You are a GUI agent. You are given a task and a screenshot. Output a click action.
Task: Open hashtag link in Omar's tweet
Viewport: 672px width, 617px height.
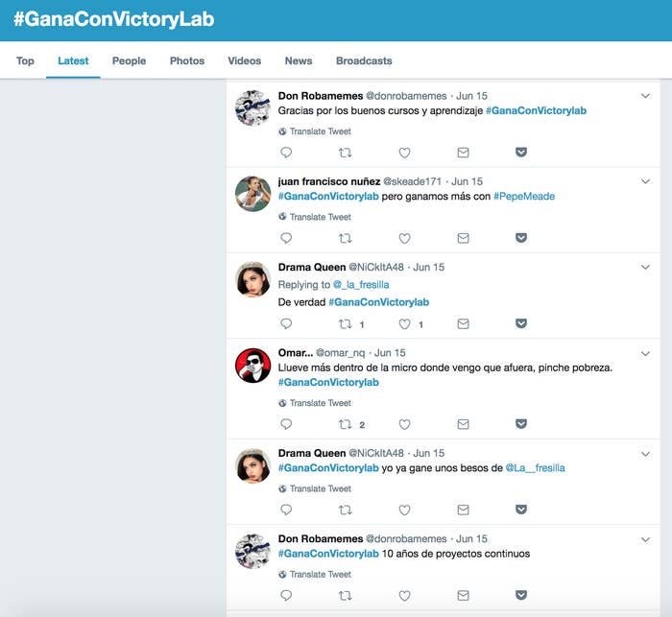[328, 382]
